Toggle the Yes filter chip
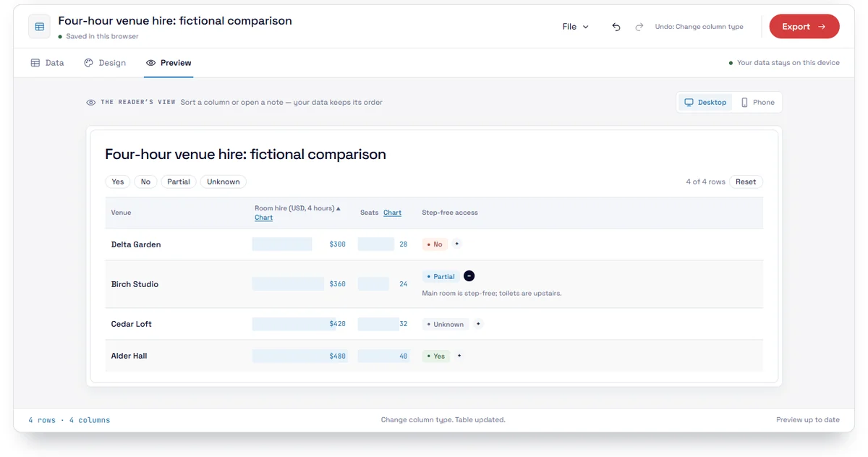 click(118, 181)
